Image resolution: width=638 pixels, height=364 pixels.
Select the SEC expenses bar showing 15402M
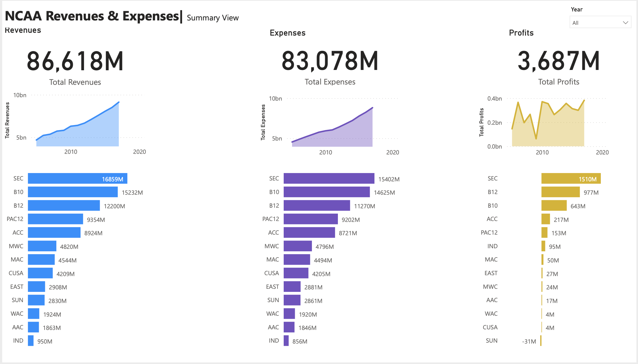click(x=328, y=179)
